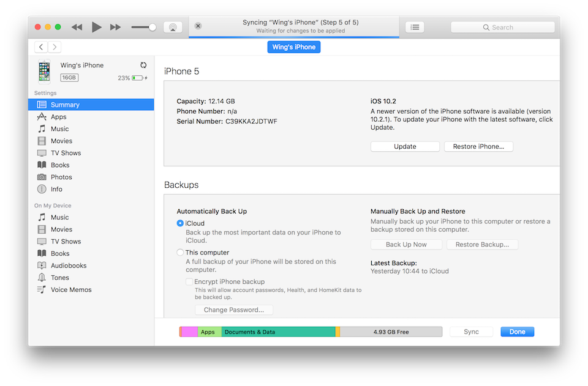Click the Search field
The height and width of the screenshot is (386, 588).
[502, 28]
